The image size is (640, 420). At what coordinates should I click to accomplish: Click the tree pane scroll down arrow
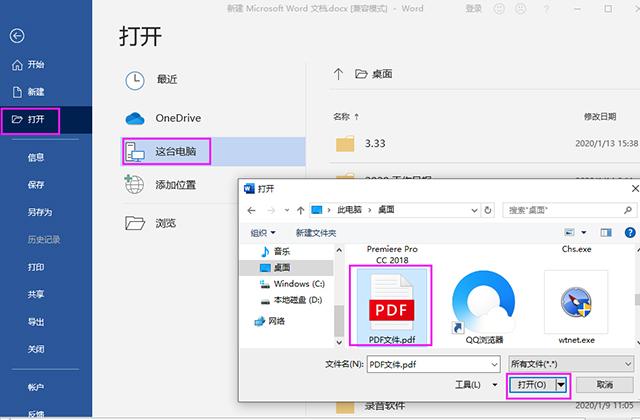coord(339,342)
